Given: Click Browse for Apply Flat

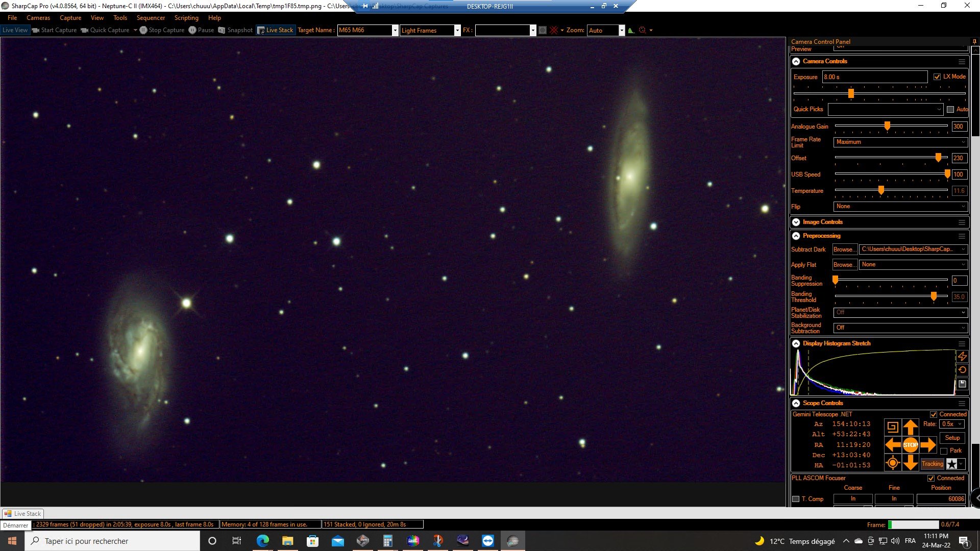Looking at the screenshot, I should click(x=844, y=265).
